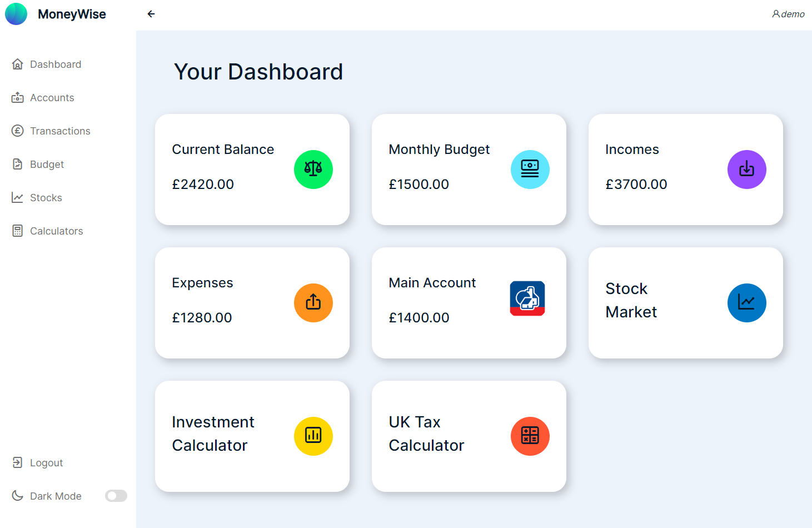Click the yellow Investment Calculator icon
The width and height of the screenshot is (812, 528).
(313, 436)
